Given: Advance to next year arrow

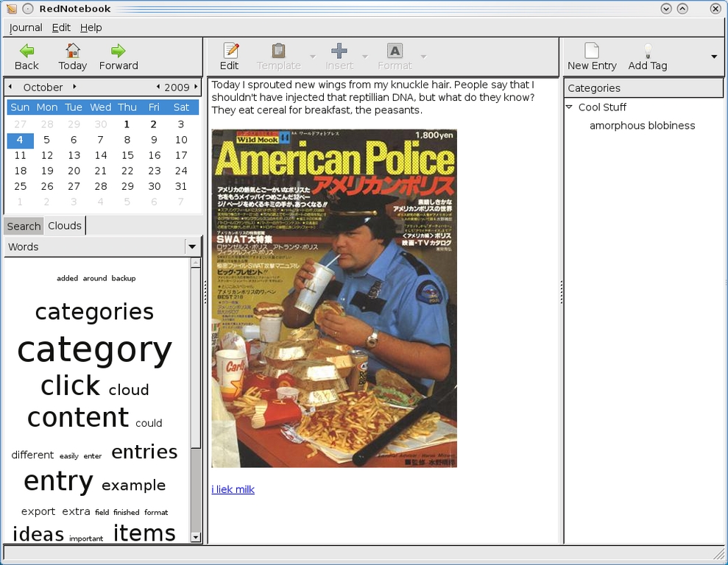Looking at the screenshot, I should pos(196,87).
